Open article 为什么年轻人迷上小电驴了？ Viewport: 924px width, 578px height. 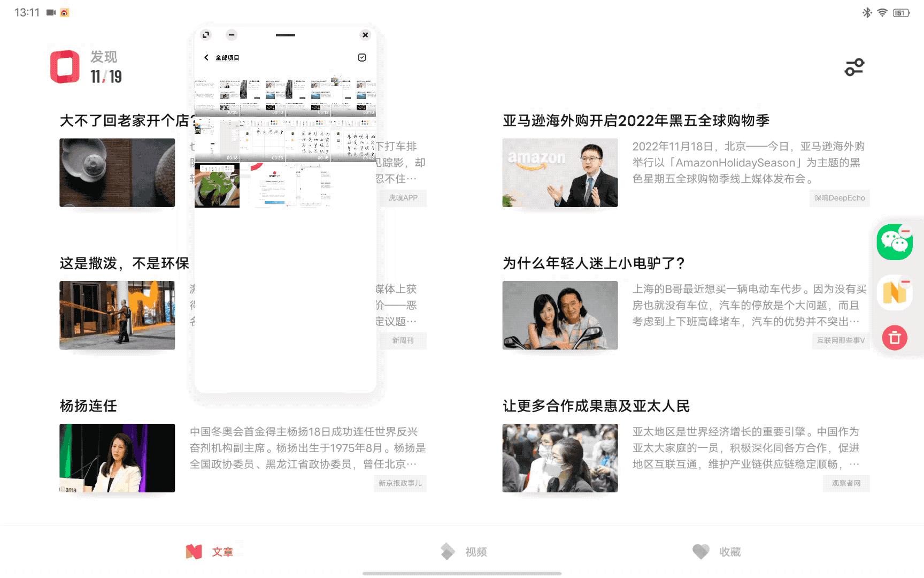click(x=594, y=263)
